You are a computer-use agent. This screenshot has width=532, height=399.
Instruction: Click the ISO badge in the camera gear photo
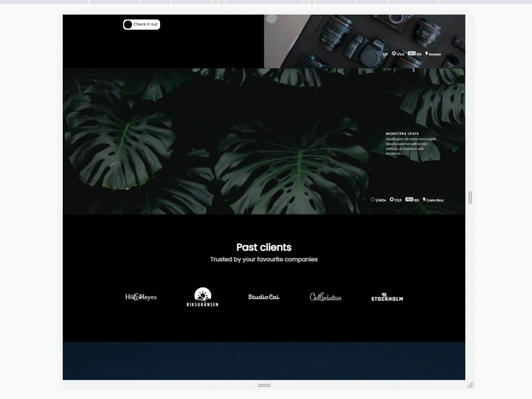[412, 54]
